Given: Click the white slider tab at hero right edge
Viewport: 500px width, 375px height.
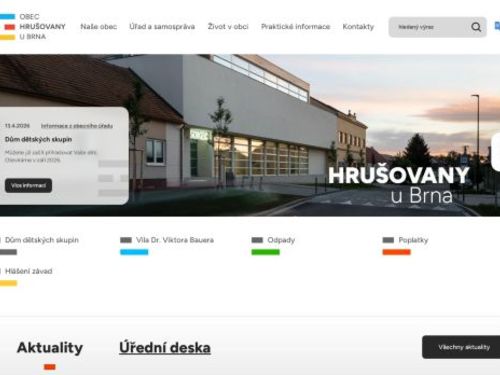Looking at the screenshot, I should pyautogui.click(x=496, y=152).
